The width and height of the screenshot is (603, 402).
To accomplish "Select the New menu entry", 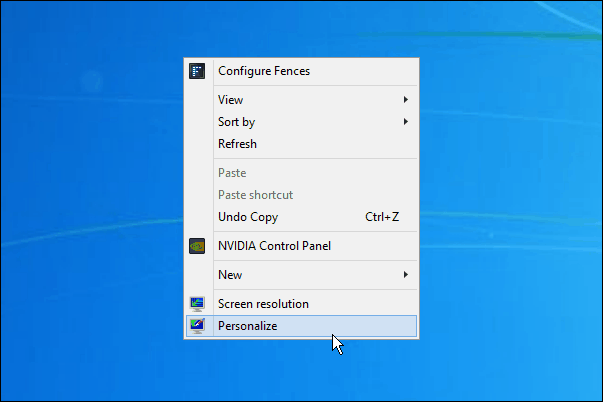I will pos(301,275).
